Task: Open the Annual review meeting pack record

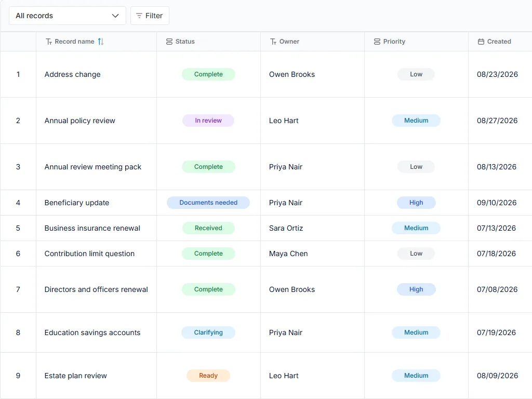Action: pyautogui.click(x=92, y=167)
